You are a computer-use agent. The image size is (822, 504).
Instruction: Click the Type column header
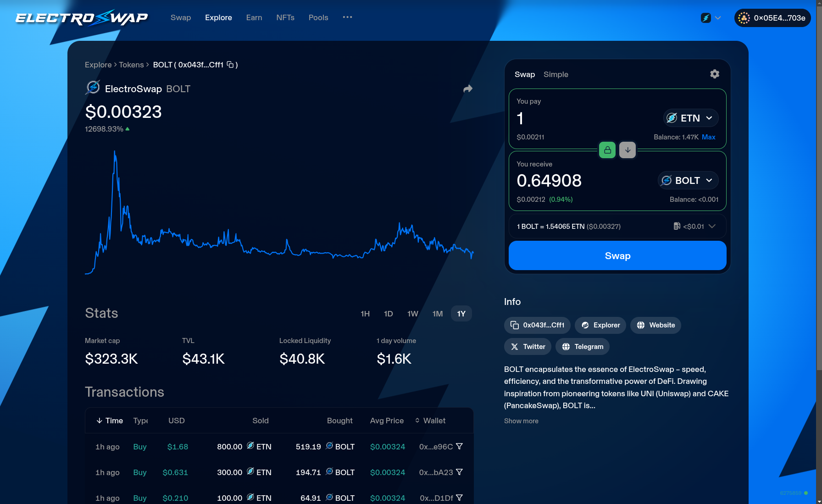point(140,421)
